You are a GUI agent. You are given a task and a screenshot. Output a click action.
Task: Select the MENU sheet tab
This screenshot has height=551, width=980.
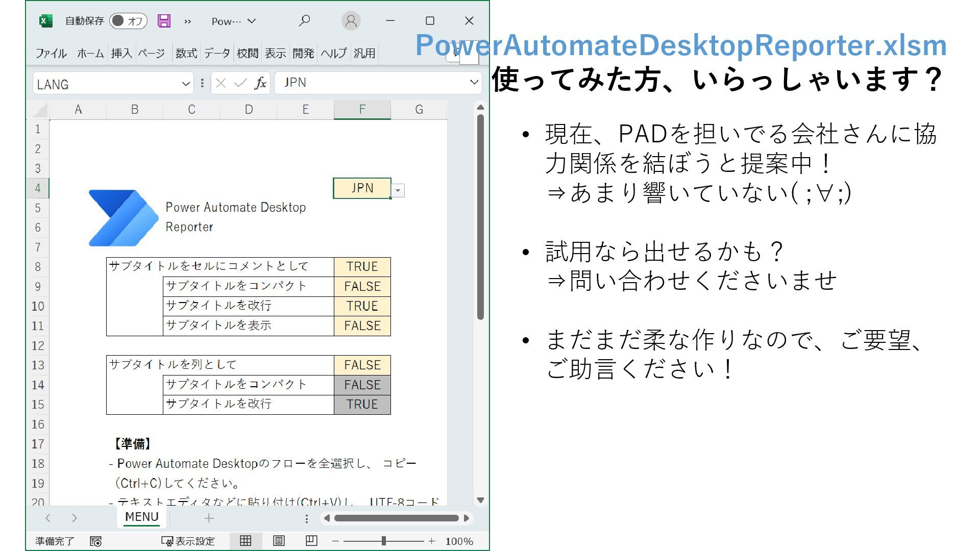141,517
